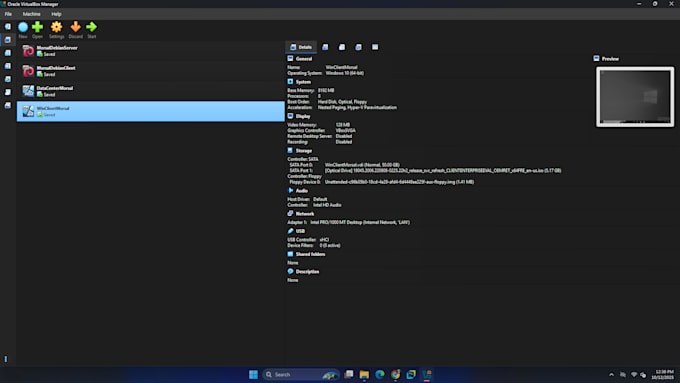The image size is (680, 383).
Task: Click the VBoxSVGA graphics controller value
Action: [x=346, y=131]
